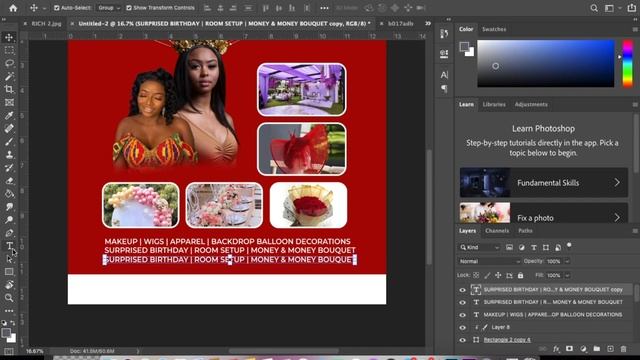Add a layer style with fx icon

point(556,349)
